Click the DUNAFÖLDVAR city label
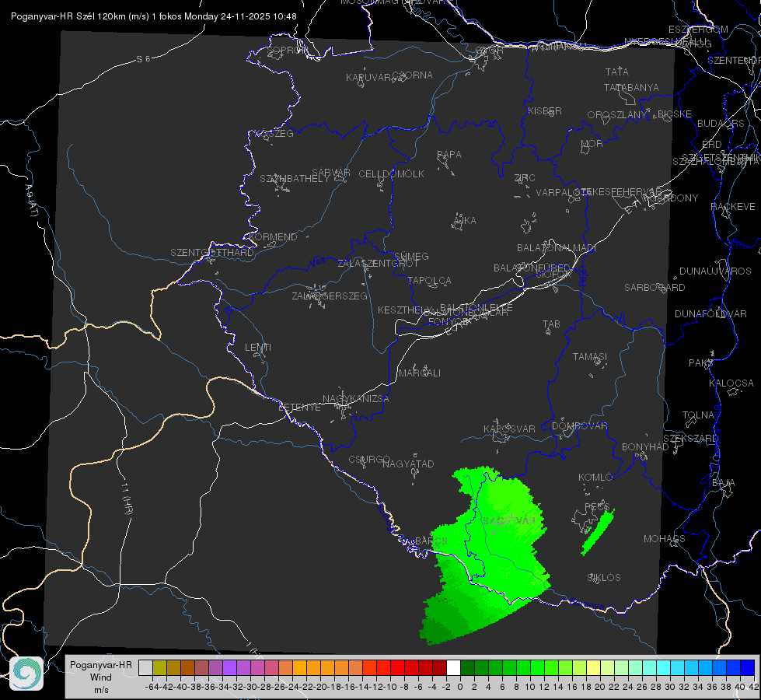This screenshot has height=700, width=761. tap(710, 313)
